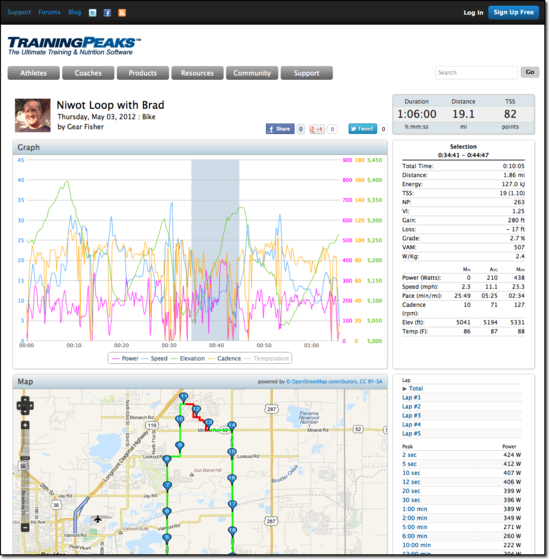Click the Duration value 1:06:00
550x560 pixels.
tap(417, 114)
